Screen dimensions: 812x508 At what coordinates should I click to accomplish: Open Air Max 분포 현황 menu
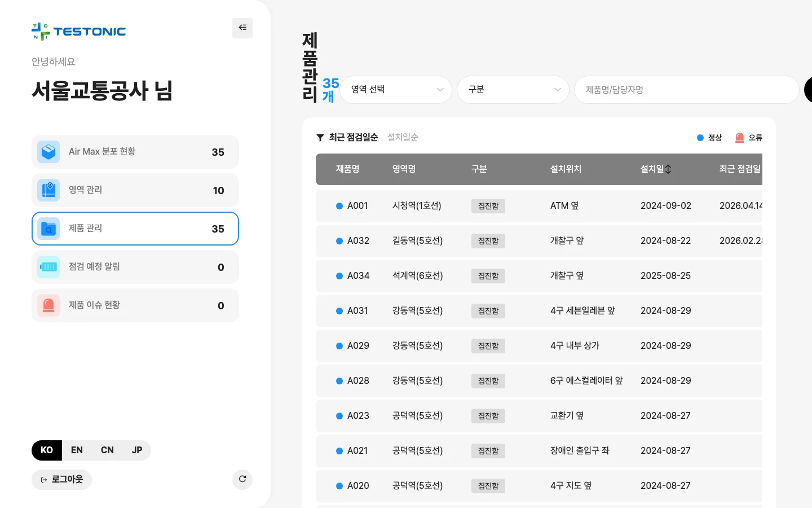point(135,152)
